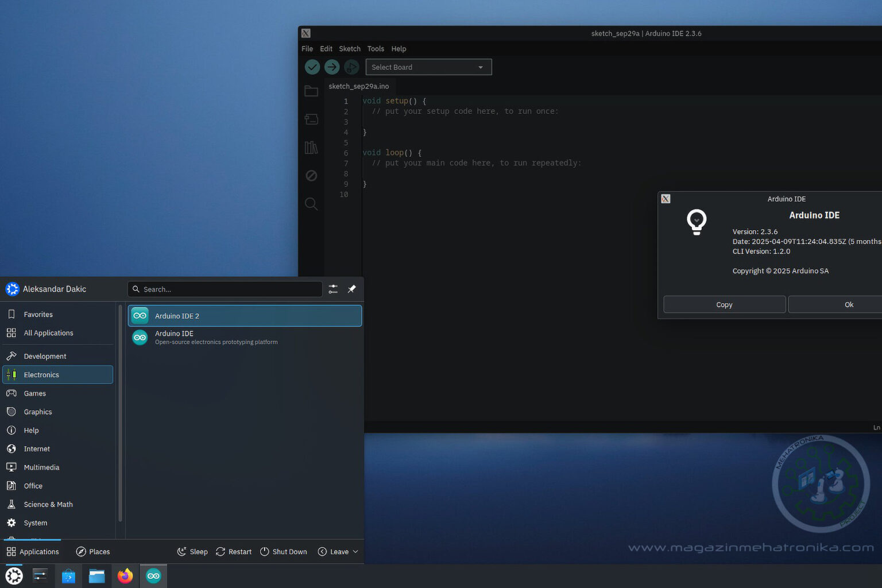Viewport: 882px width, 588px height.
Task: Click the Shut Down button
Action: pos(284,551)
